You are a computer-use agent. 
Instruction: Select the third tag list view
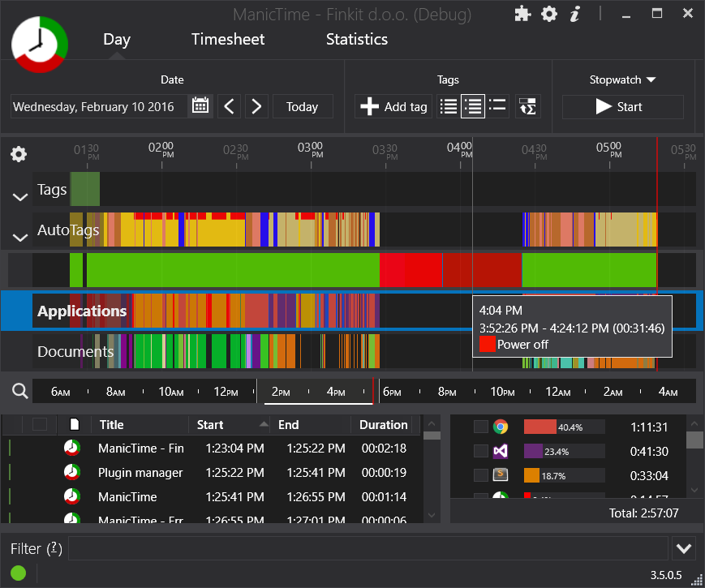(x=497, y=106)
